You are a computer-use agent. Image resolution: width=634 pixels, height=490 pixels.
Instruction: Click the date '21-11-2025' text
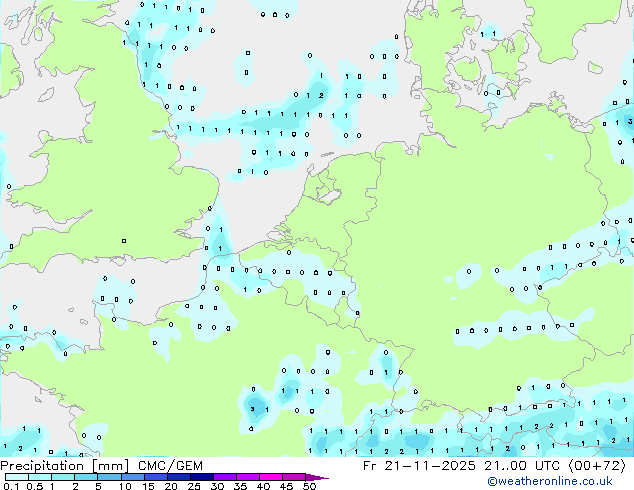tap(429, 466)
